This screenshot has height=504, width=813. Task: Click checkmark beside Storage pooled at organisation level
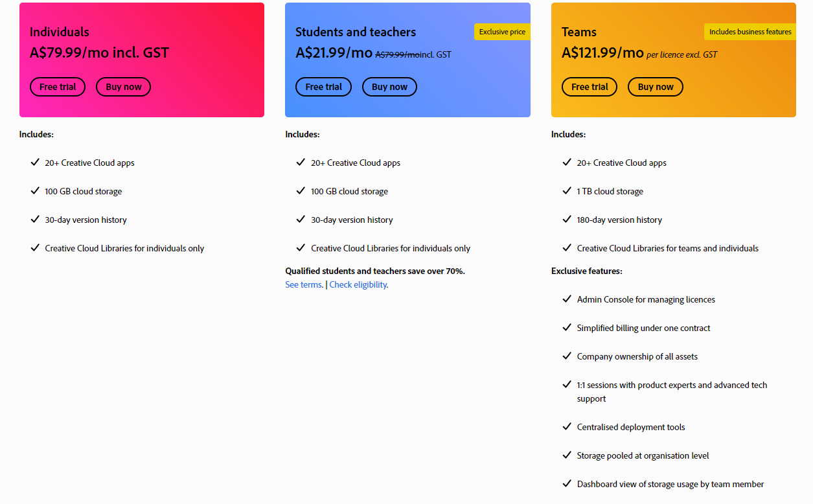coord(567,455)
